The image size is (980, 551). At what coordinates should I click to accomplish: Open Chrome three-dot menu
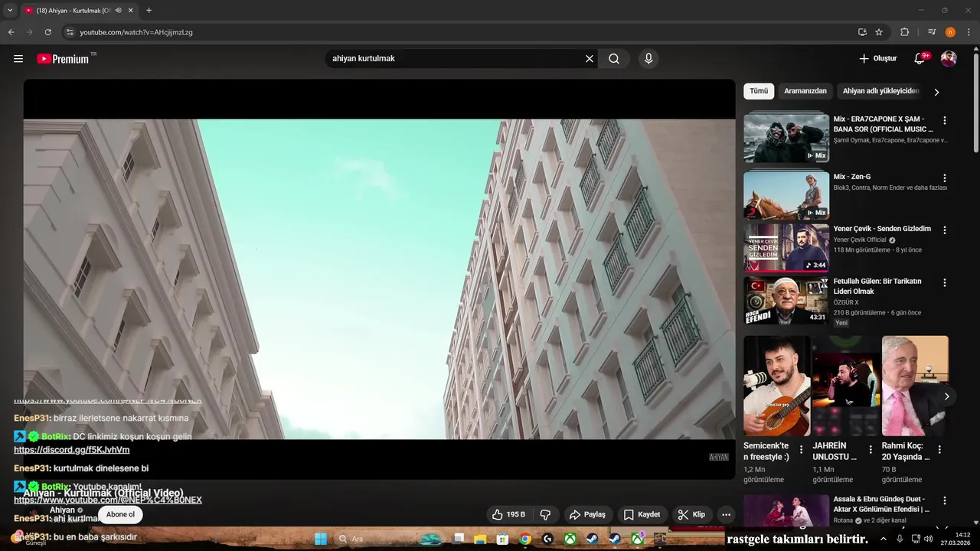(969, 32)
